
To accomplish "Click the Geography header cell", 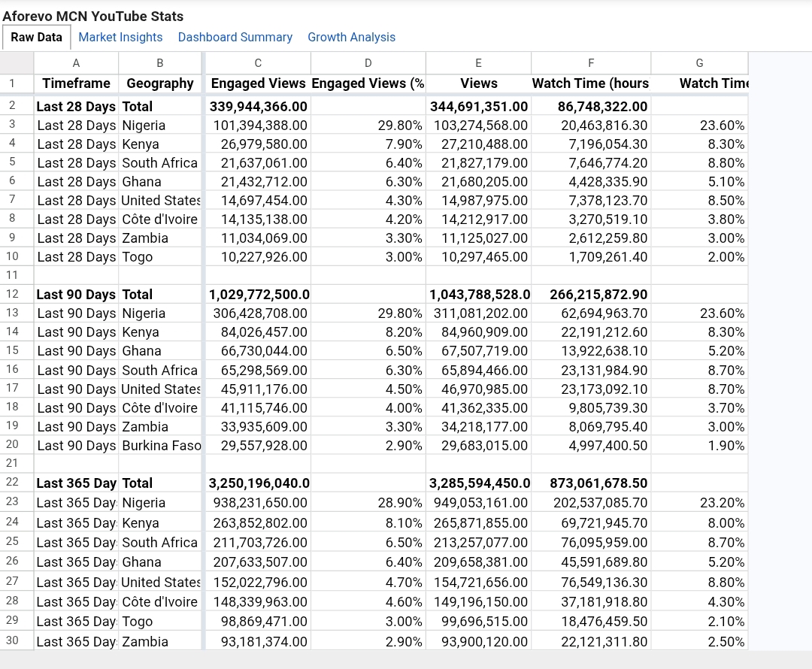I will click(x=159, y=83).
